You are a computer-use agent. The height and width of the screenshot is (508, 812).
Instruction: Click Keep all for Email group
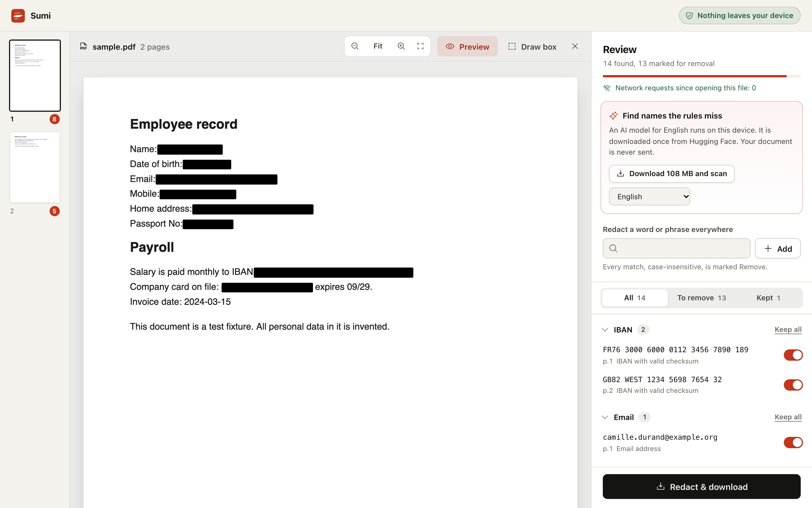[788, 417]
